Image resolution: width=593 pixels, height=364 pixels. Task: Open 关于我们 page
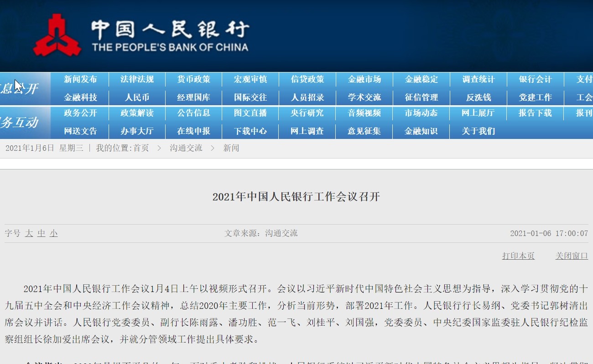479,131
